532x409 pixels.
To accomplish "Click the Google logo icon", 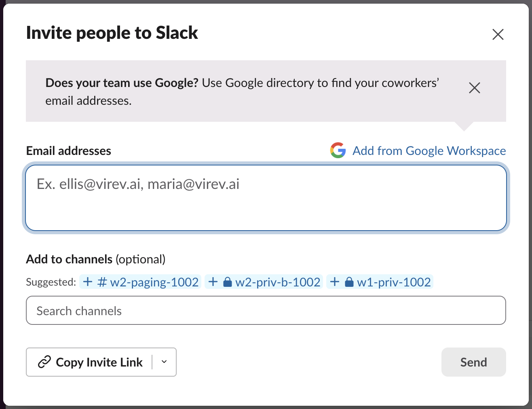I will coord(338,150).
